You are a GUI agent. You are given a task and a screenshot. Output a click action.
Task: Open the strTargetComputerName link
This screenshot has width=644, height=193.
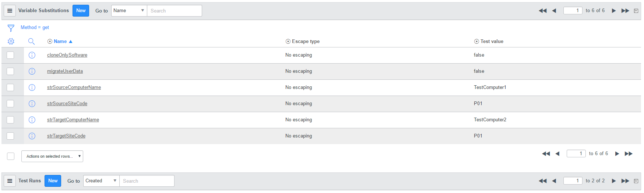tap(73, 120)
